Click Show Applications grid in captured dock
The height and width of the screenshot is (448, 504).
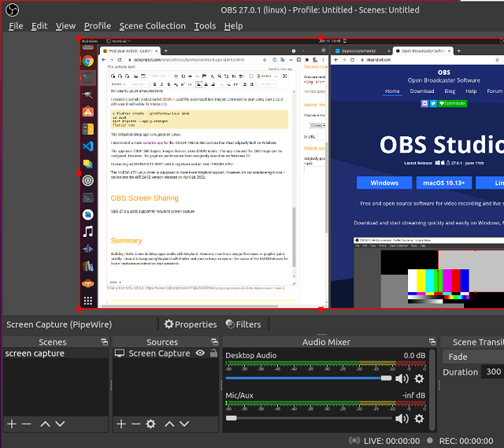click(87, 301)
